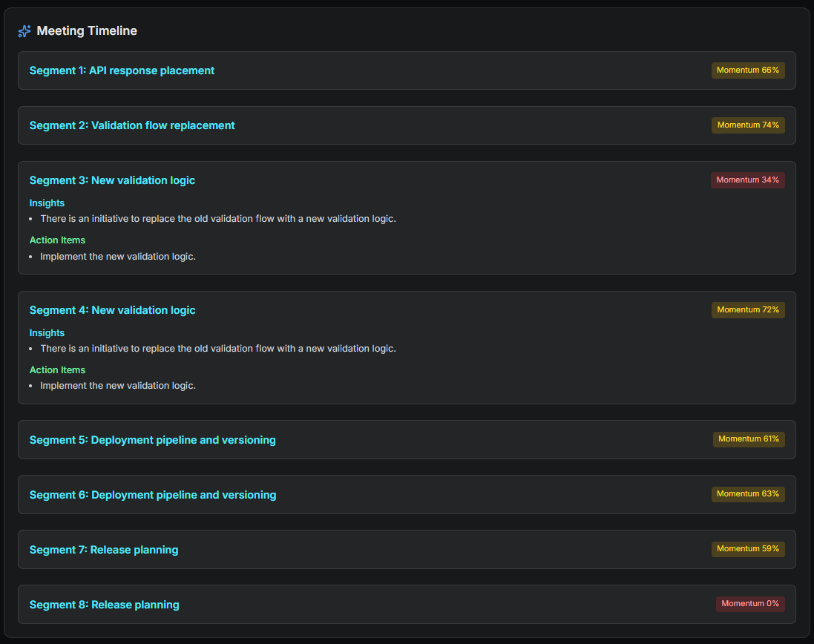
Task: Select the Momentum 61% badge
Action: [x=749, y=439]
